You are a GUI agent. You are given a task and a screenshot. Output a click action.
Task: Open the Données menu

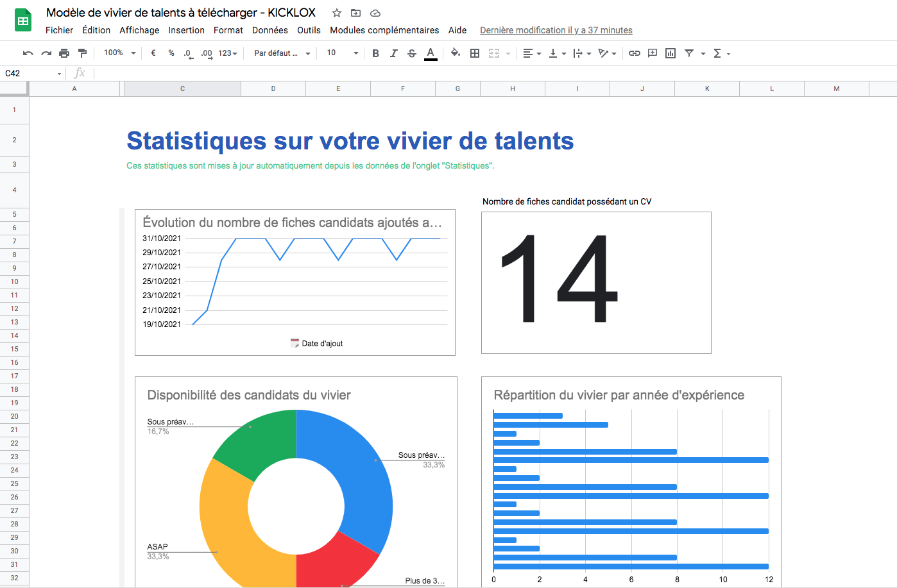[x=269, y=30]
